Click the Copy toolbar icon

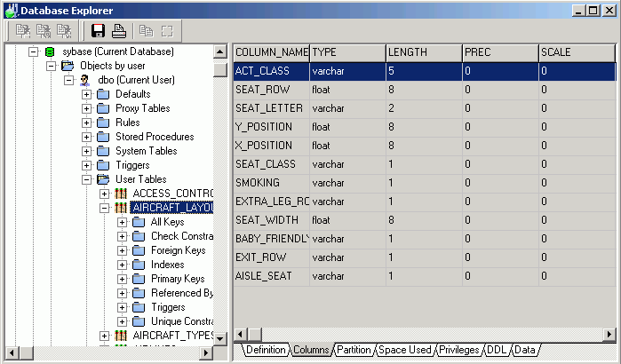coord(146,31)
